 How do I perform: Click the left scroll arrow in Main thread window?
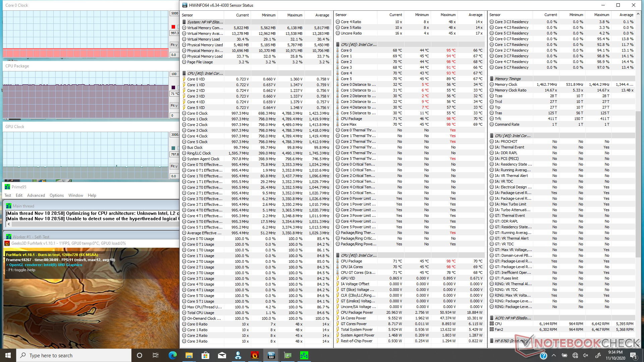click(9, 224)
